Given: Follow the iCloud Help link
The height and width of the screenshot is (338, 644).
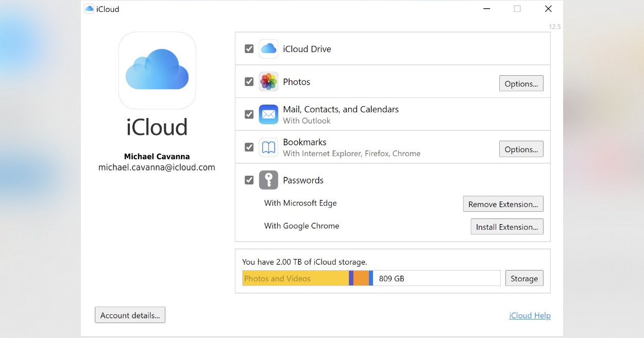Looking at the screenshot, I should [x=530, y=315].
